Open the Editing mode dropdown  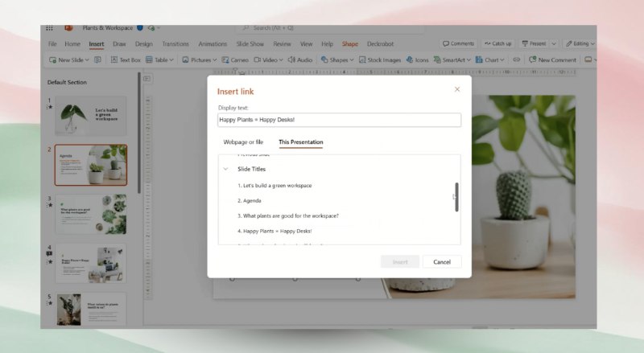pos(580,43)
